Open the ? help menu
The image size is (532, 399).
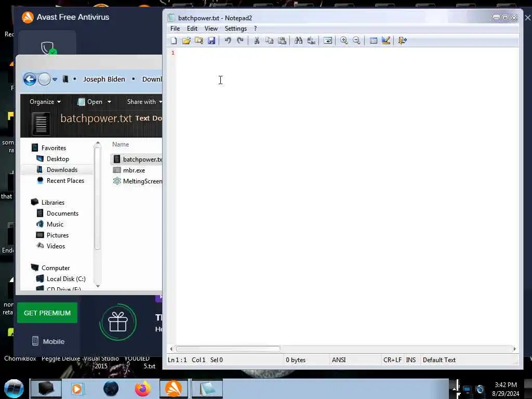click(x=256, y=29)
